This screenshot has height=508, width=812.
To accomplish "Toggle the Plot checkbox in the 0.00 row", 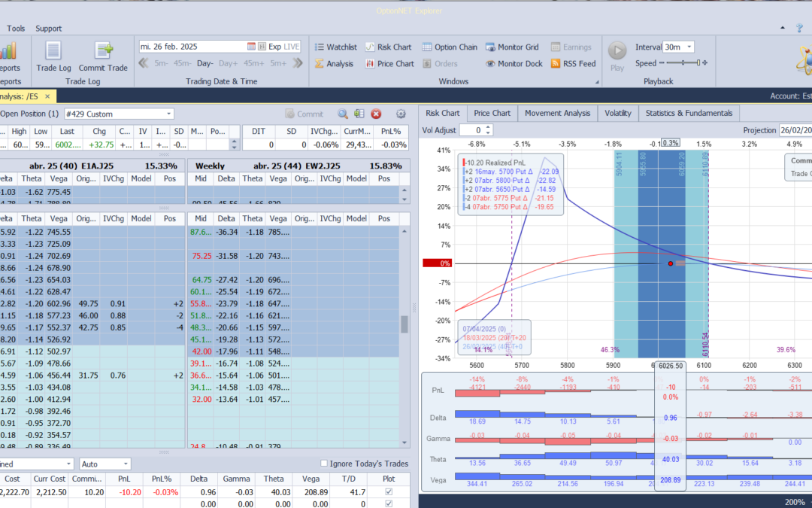I will click(389, 503).
